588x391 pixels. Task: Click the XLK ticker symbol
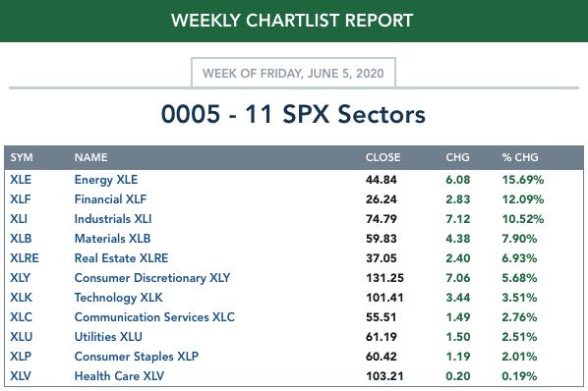(21, 298)
